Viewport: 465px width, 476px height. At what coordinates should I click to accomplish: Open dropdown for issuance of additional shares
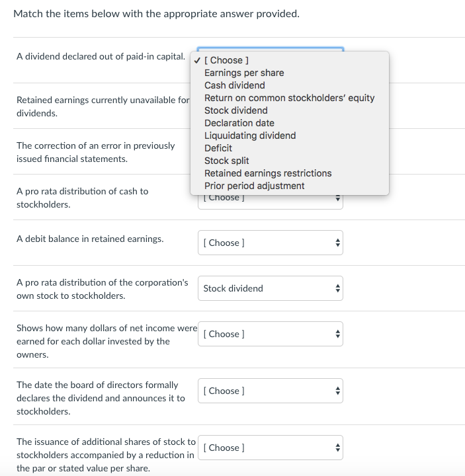click(271, 448)
